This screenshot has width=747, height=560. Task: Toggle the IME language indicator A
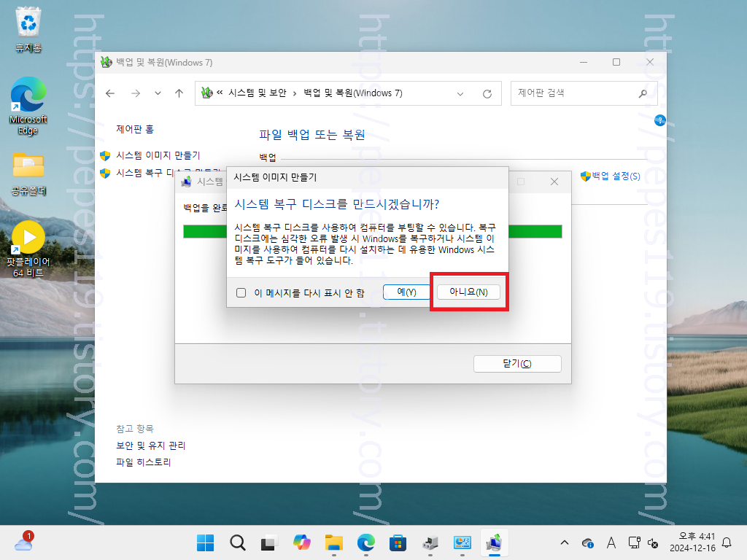coord(611,542)
